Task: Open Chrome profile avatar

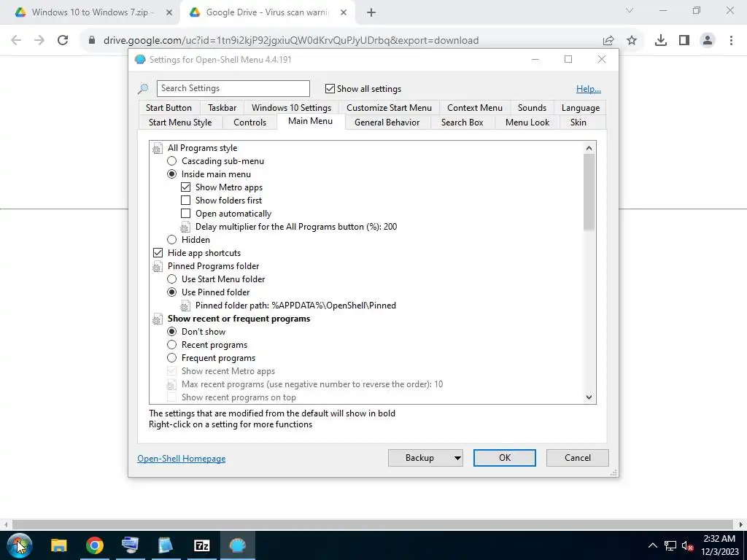Action: 708,41
